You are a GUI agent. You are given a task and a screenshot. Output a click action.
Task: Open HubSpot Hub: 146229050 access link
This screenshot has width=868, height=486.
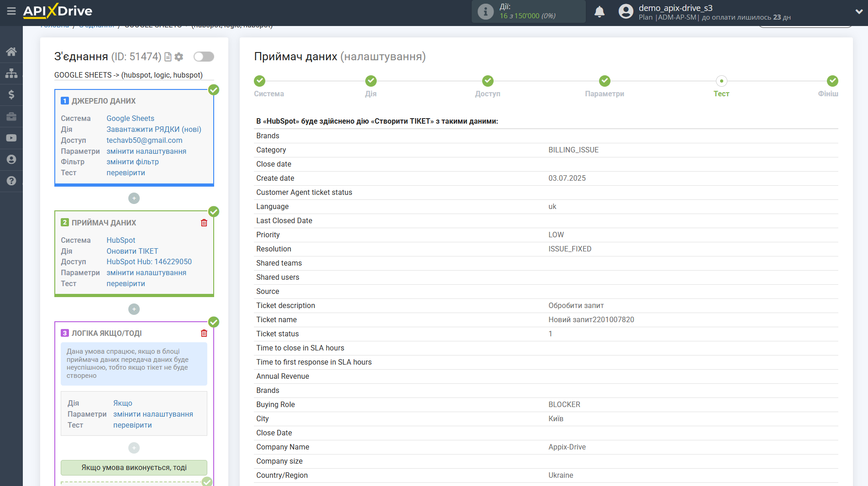pos(149,261)
